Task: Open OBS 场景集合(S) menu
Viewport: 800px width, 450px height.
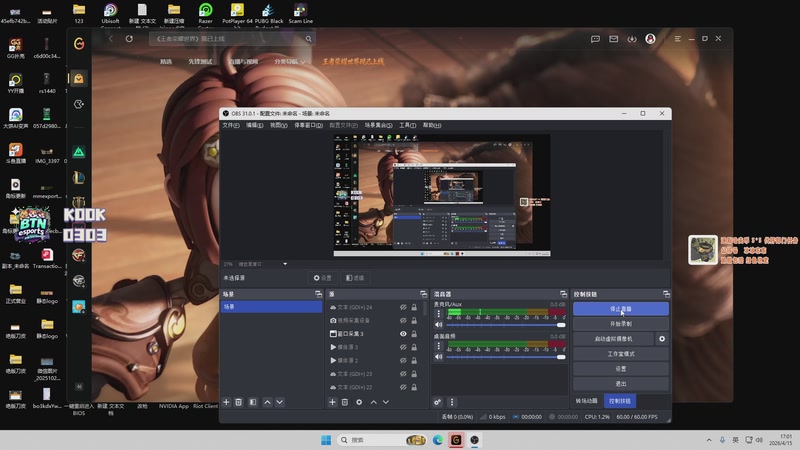Action: click(378, 125)
